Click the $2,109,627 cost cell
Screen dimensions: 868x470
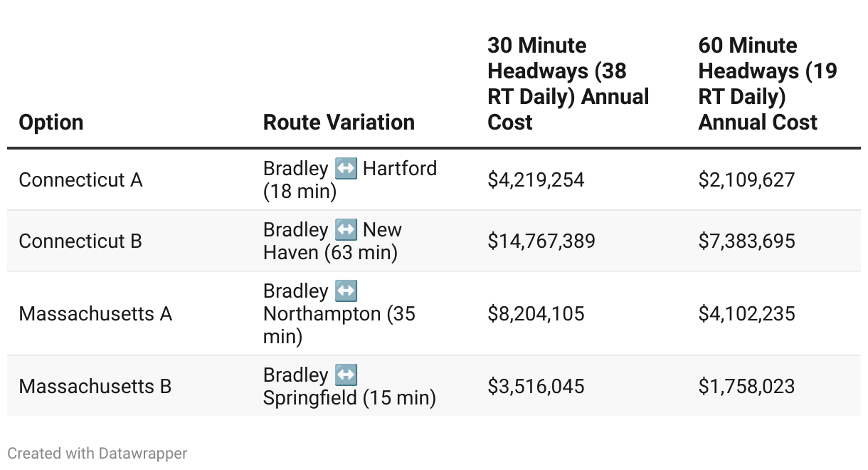[746, 180]
